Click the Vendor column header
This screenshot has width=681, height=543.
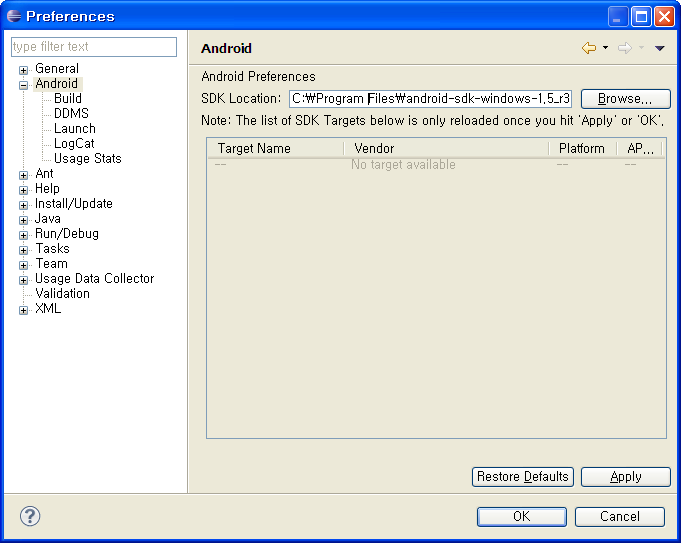click(446, 149)
